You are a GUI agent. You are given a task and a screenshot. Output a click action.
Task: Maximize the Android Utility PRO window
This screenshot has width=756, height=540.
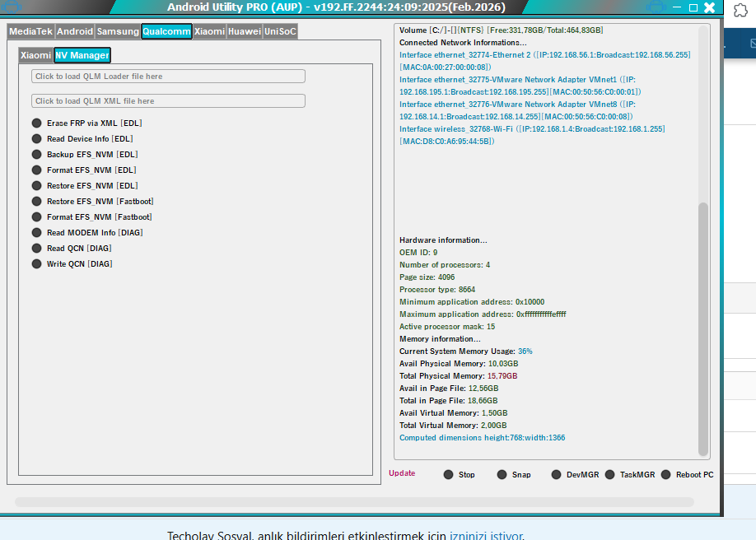coord(693,7)
